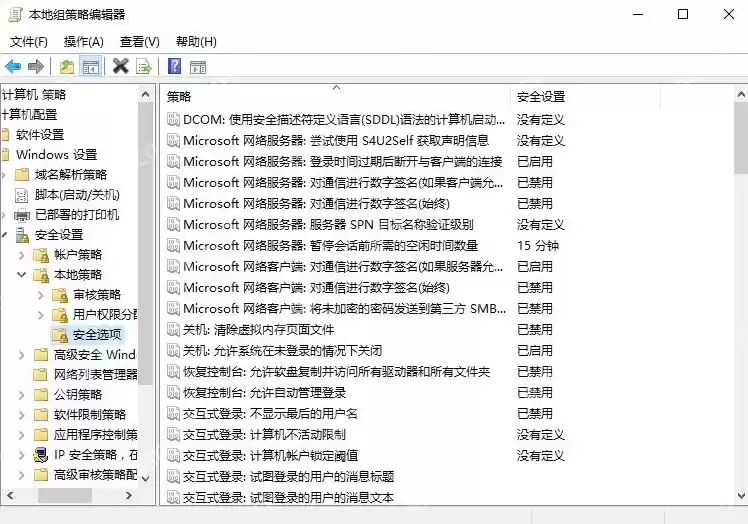Open the 操作(A) menu
The image size is (748, 524).
pos(83,42)
